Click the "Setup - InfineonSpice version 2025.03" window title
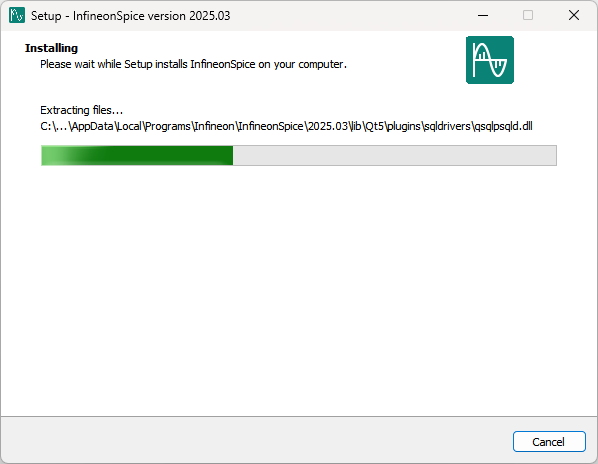 [x=130, y=16]
